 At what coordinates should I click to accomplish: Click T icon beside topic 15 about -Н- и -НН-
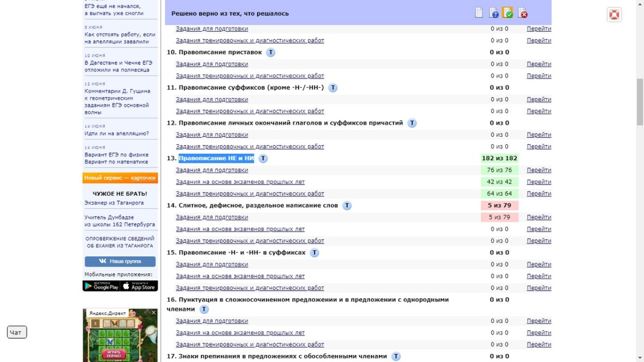pyautogui.click(x=314, y=253)
